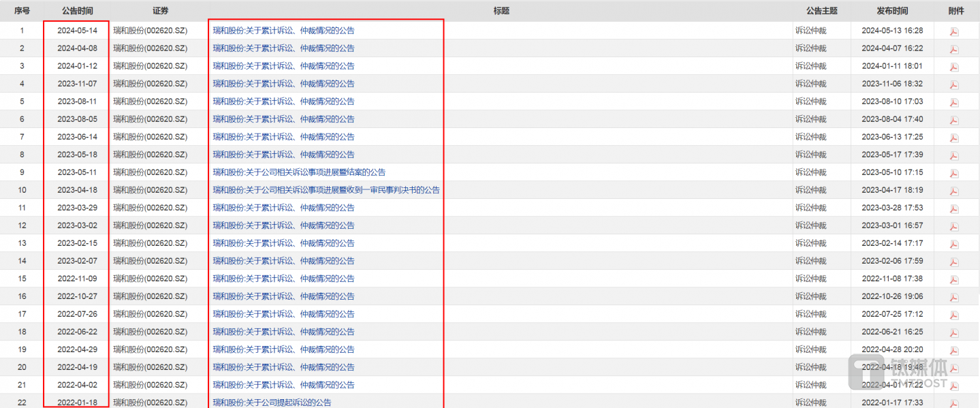Click the release time 2023-11-06 18:32
980x408 pixels.
tap(892, 84)
